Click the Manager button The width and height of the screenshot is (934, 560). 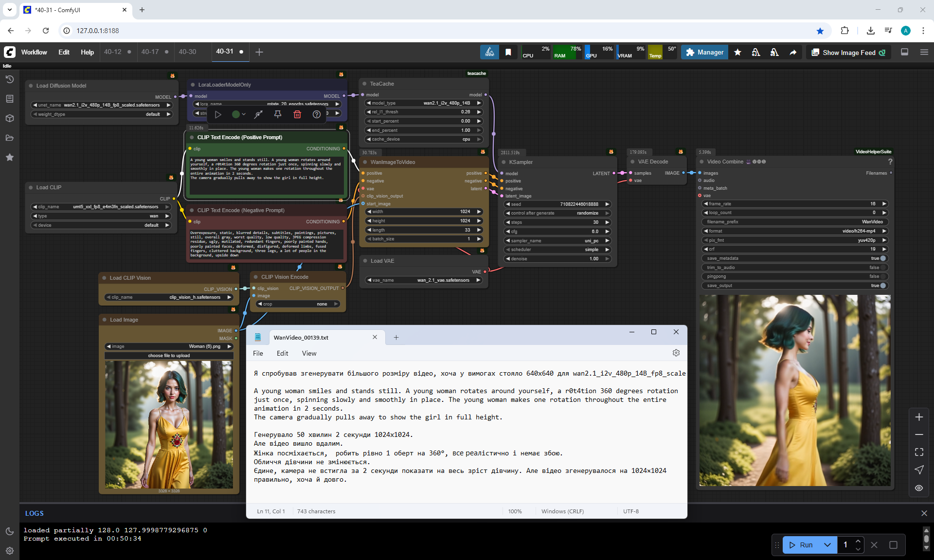[704, 53]
